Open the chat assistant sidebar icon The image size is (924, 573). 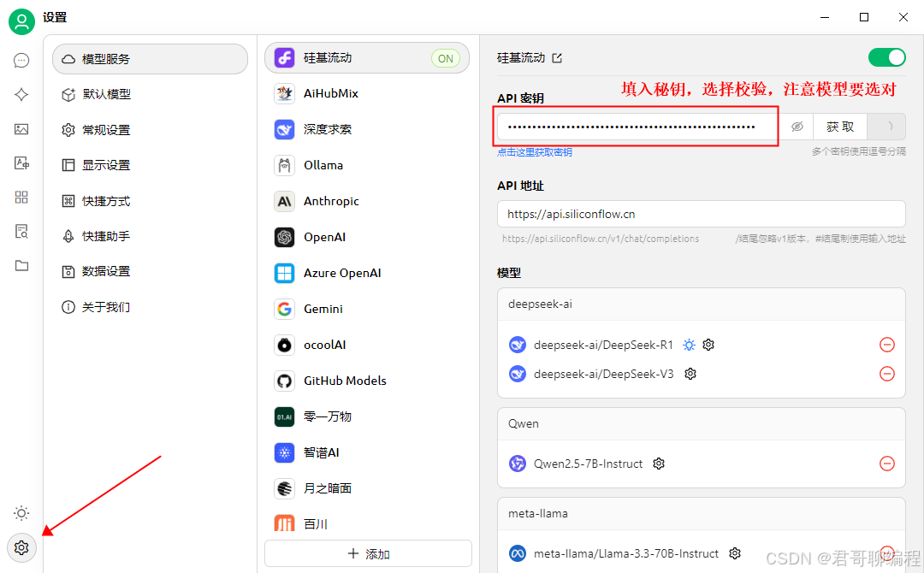click(21, 61)
